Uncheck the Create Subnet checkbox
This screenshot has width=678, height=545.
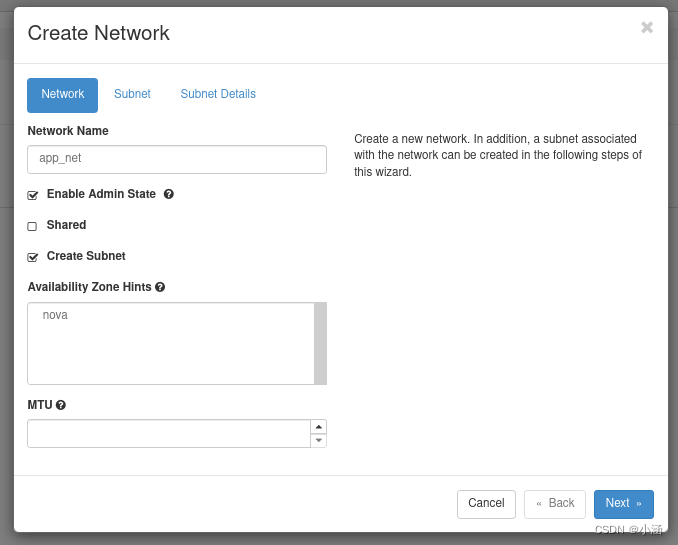[x=33, y=257]
